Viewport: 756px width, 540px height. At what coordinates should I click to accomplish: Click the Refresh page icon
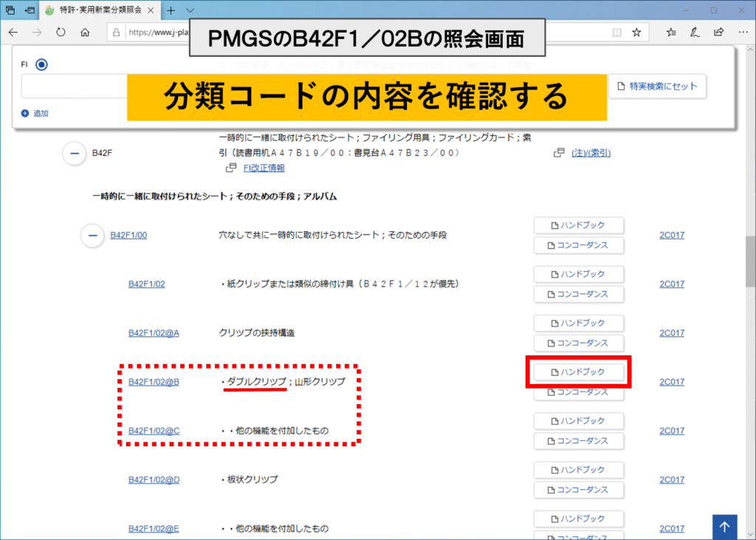(x=61, y=33)
